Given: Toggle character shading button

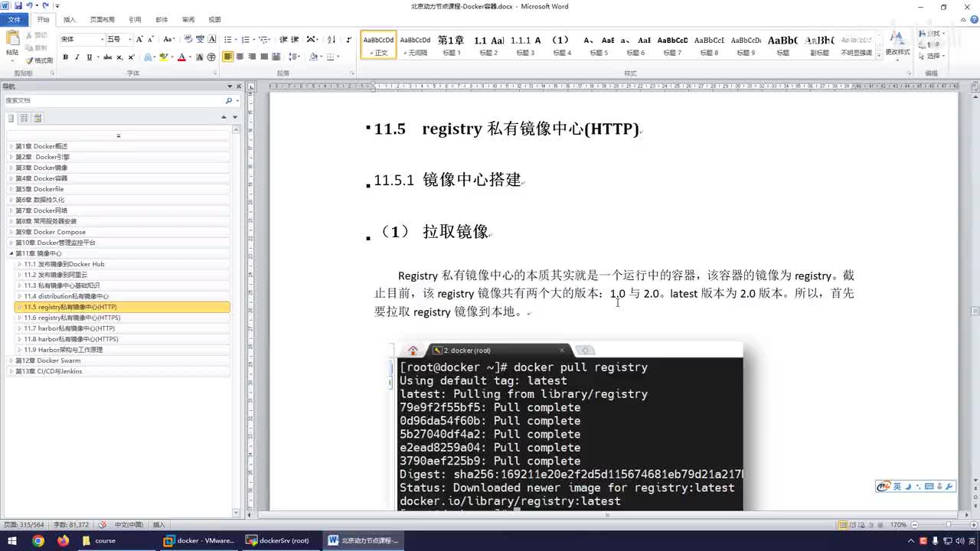Looking at the screenshot, I should (x=200, y=57).
